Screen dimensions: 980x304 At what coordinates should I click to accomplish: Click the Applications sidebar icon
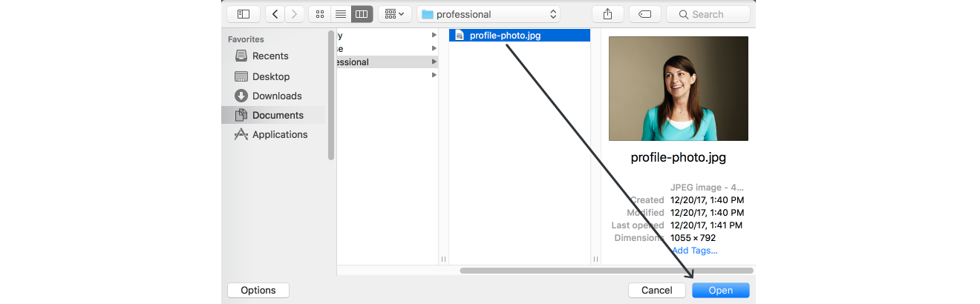pyautogui.click(x=241, y=134)
